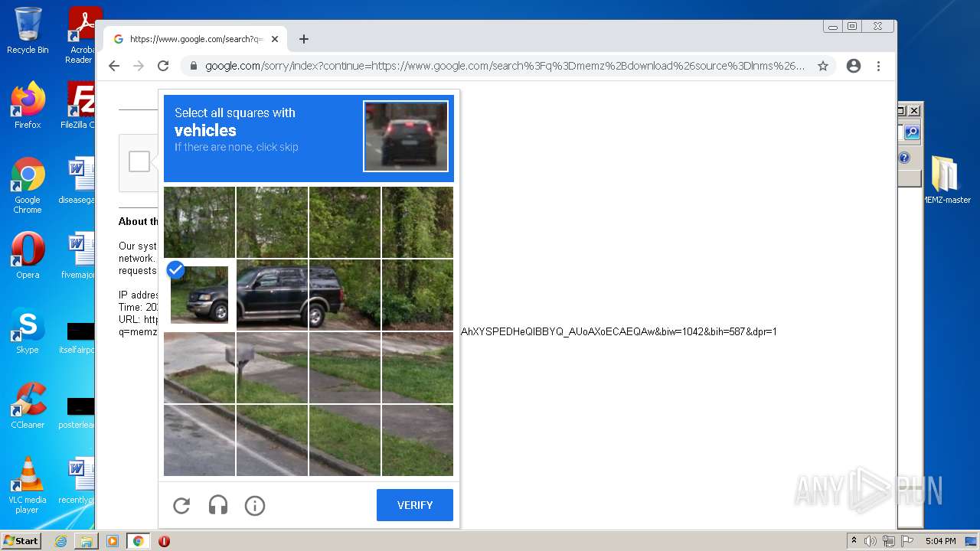The image size is (980, 551).
Task: Reload the captcha challenge
Action: click(x=181, y=505)
